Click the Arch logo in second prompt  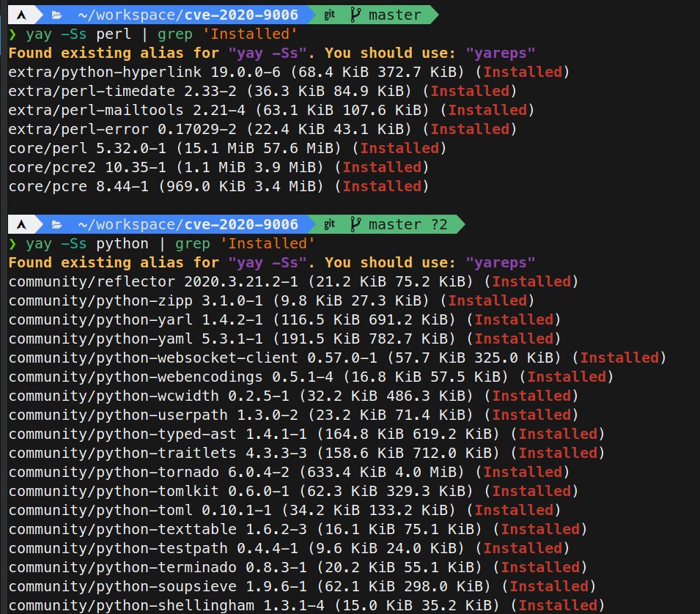click(21, 224)
